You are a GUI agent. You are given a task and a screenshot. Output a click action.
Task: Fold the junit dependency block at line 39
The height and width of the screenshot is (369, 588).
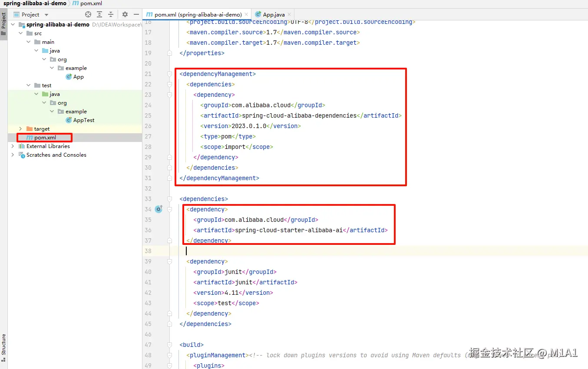pyautogui.click(x=169, y=261)
